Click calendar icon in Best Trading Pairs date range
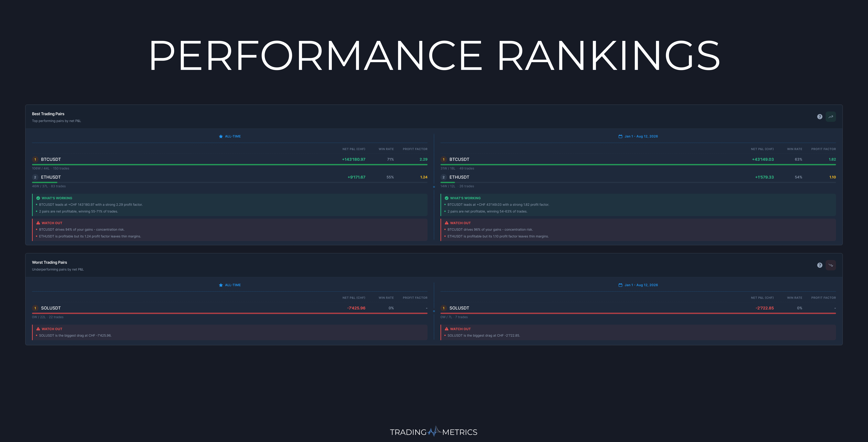Image resolution: width=868 pixels, height=442 pixels. pos(620,137)
